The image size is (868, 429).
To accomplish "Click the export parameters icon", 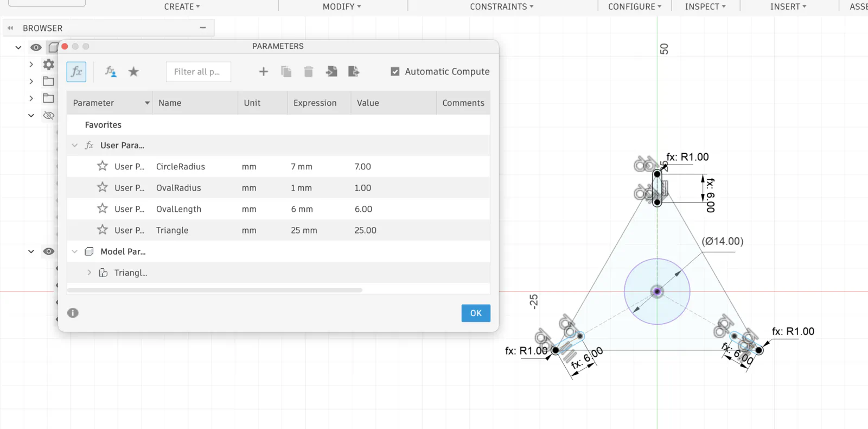I will coord(354,71).
